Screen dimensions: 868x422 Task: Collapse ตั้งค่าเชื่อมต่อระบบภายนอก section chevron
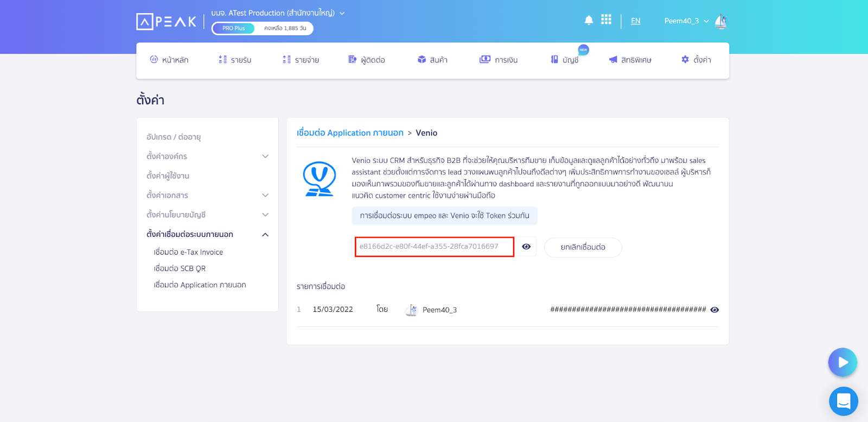tap(265, 235)
